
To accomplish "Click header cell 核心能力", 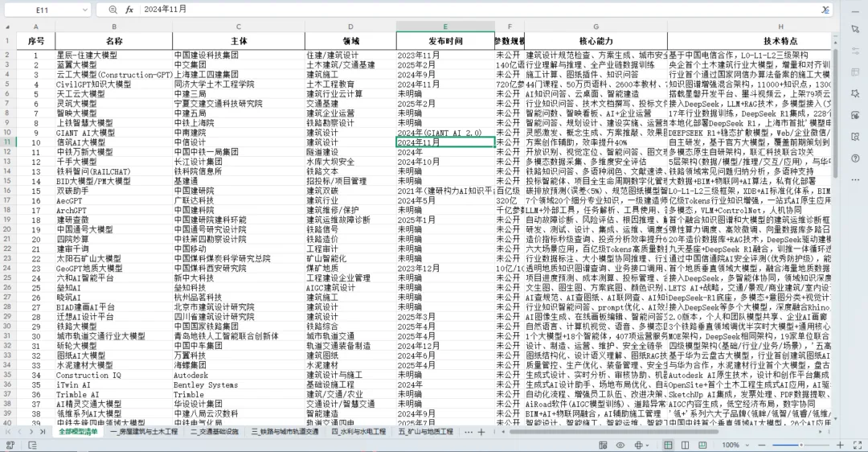I will (596, 41).
